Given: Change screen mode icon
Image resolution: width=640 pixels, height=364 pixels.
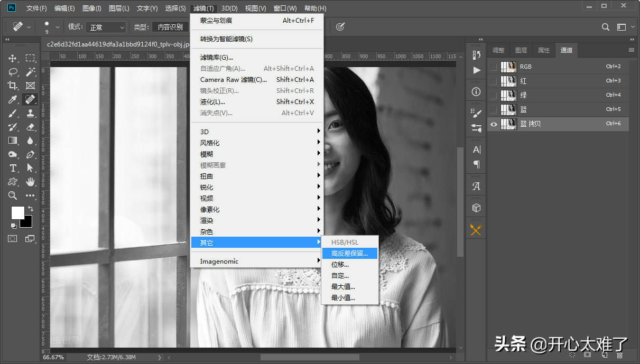Looking at the screenshot, I should (x=30, y=239).
